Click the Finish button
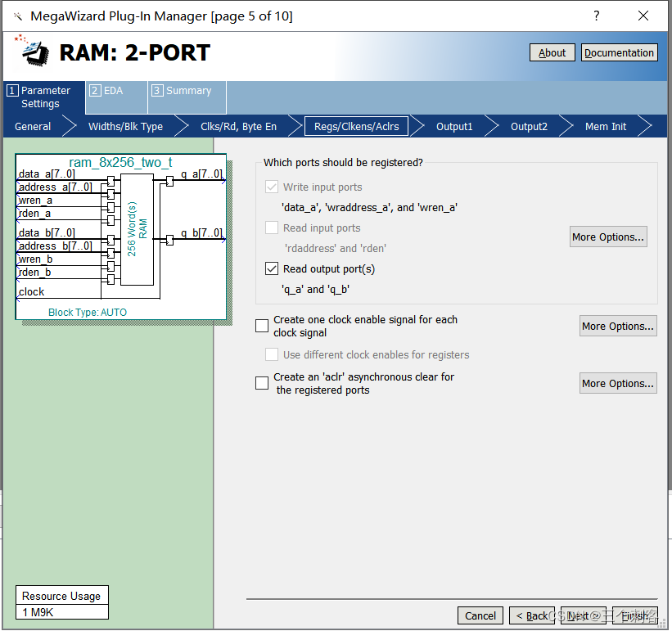The image size is (672, 631). (636, 615)
